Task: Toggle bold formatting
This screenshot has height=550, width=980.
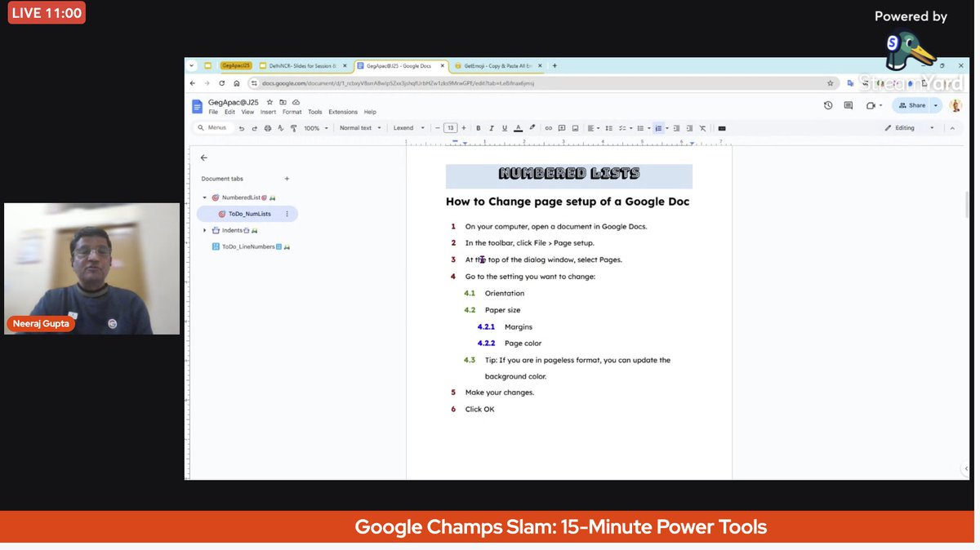Action: 479,128
